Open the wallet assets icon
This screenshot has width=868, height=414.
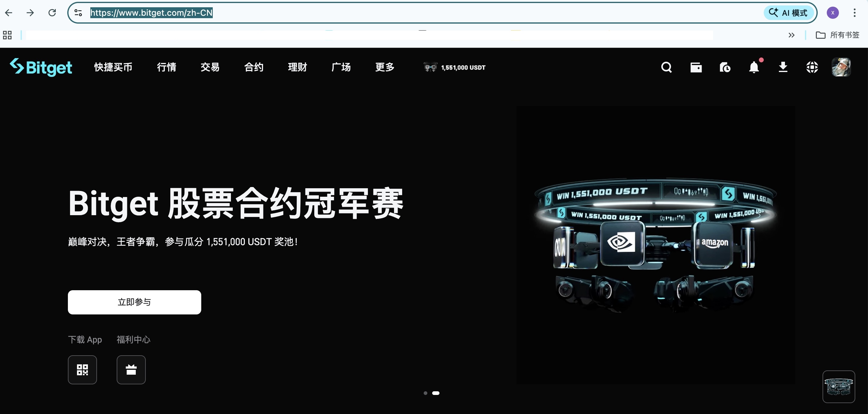point(696,67)
